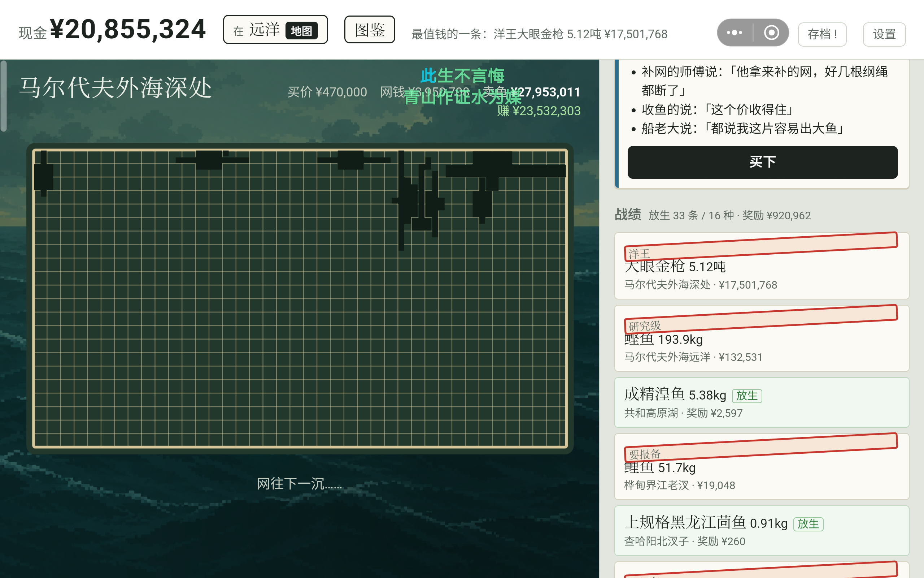
Task: Open the 远洋 地图 map button
Action: pos(275,29)
